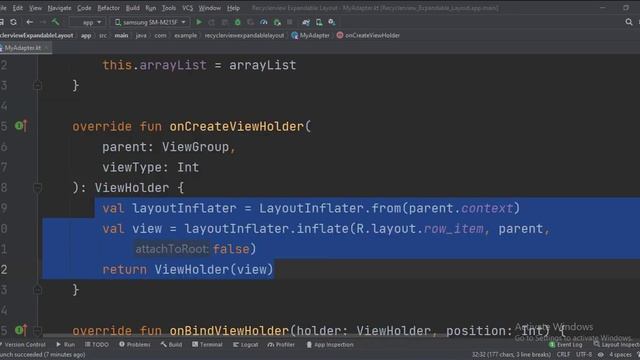Viewport: 640px width, 360px height.
Task: Click the Run with Coverage icon
Action: pyautogui.click(x=250, y=22)
